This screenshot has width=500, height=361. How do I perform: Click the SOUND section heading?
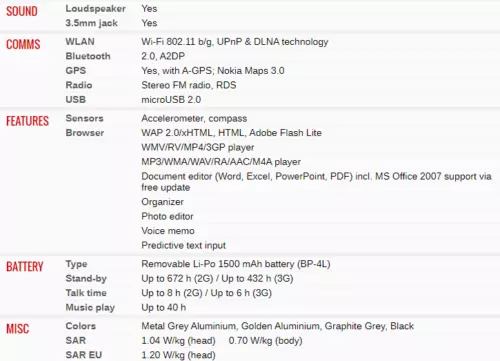coord(22,11)
